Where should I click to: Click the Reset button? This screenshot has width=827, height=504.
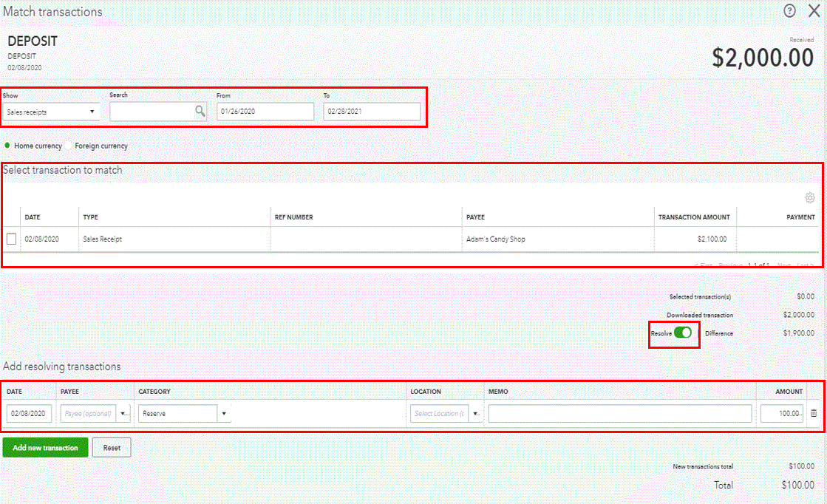(112, 448)
